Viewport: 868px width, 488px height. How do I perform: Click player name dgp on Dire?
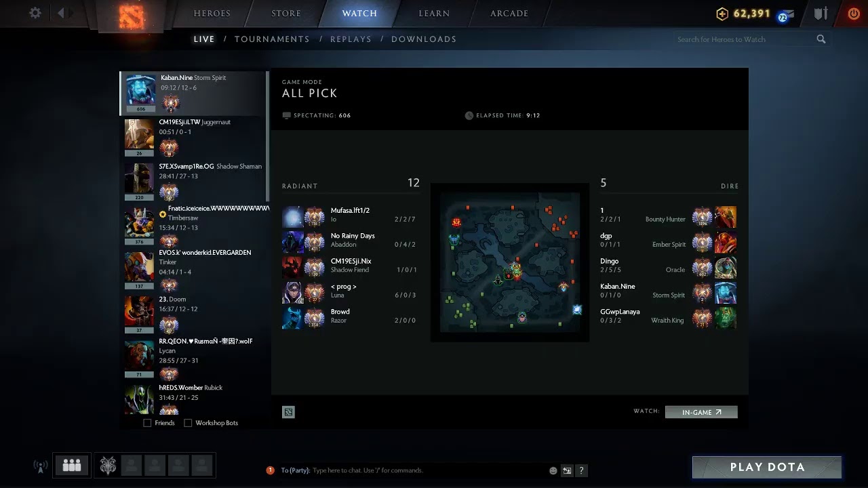pos(606,236)
